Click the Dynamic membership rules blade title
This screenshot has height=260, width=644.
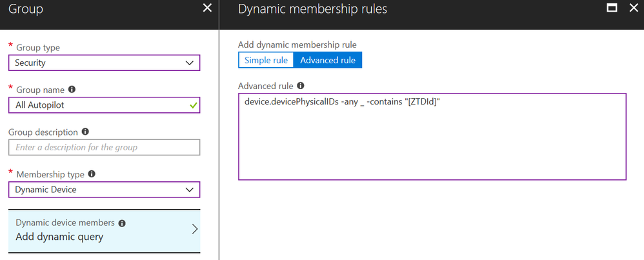click(x=312, y=9)
